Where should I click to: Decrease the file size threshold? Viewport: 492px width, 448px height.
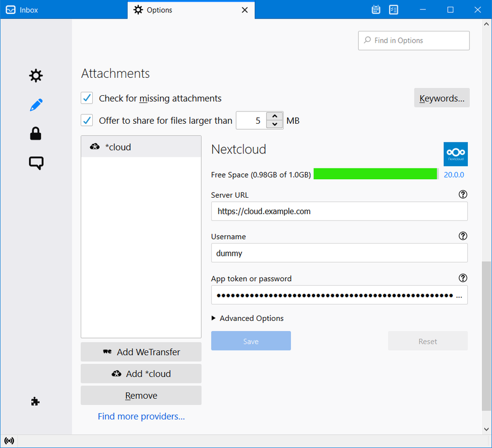pos(275,124)
